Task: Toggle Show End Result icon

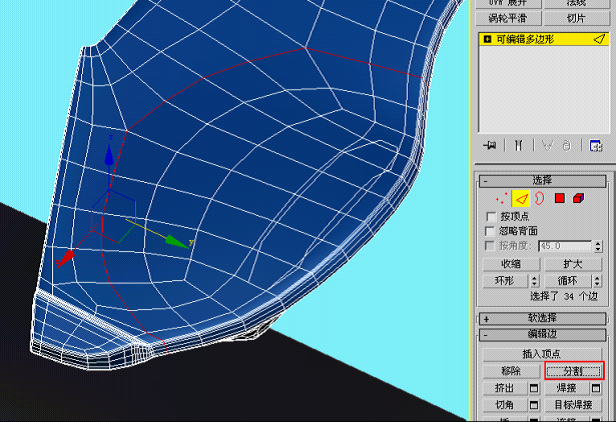Action: coord(519,146)
